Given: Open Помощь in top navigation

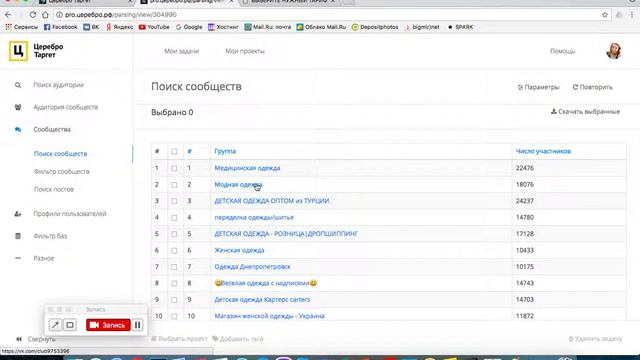Looking at the screenshot, I should 562,51.
